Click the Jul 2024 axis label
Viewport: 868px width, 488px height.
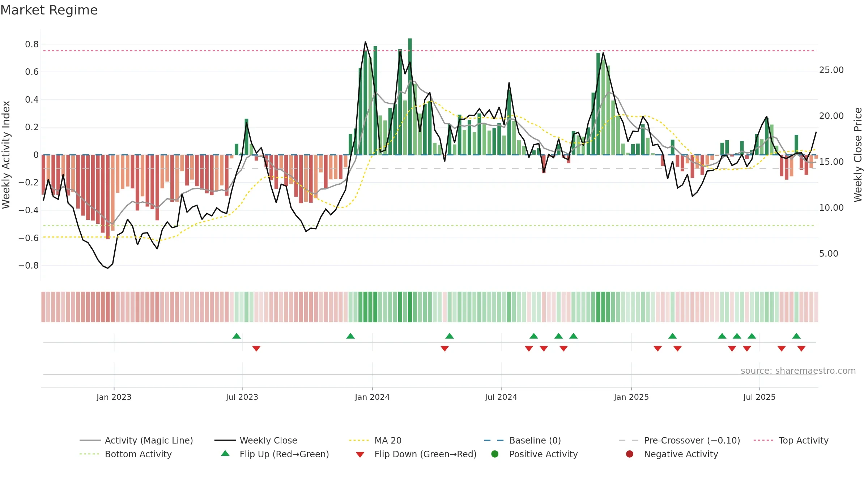[x=501, y=397]
